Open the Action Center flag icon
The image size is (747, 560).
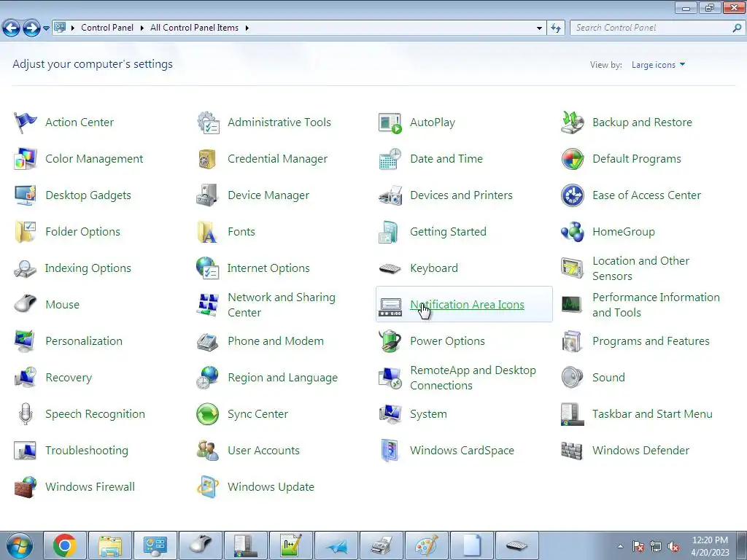click(x=26, y=122)
